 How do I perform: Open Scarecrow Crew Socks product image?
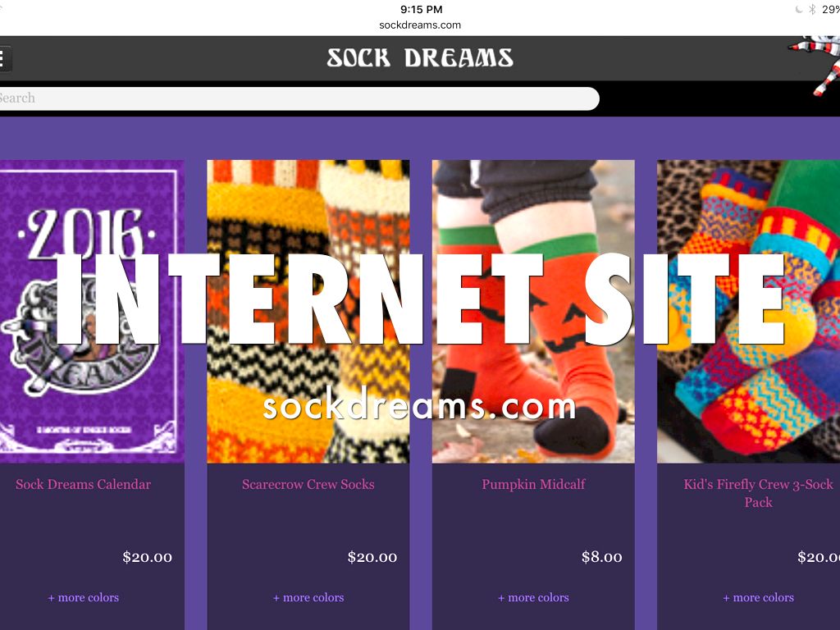click(x=308, y=311)
